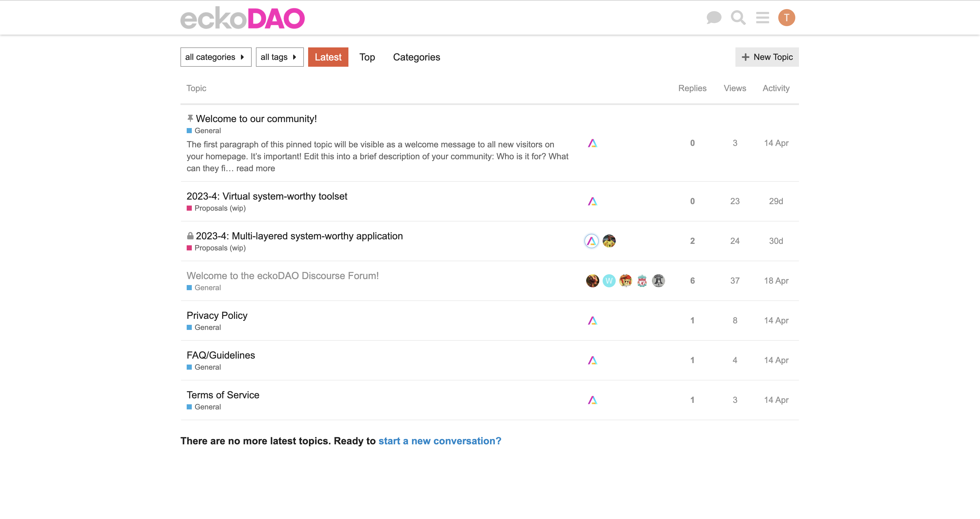
Task: Open the chat bubble icon in header
Action: [x=714, y=18]
